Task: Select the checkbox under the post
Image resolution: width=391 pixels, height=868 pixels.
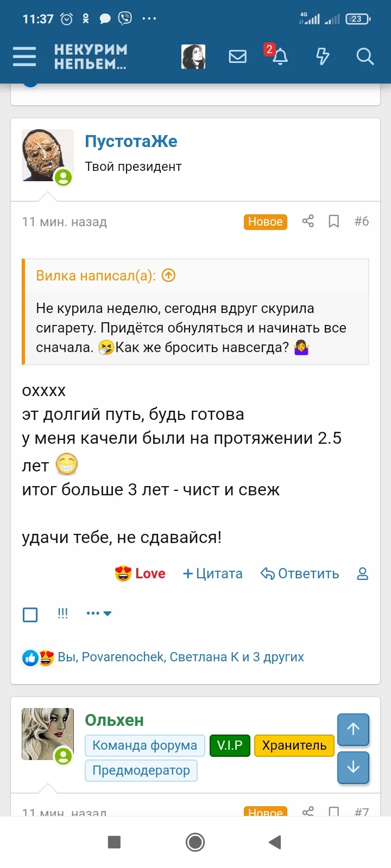Action: [30, 614]
